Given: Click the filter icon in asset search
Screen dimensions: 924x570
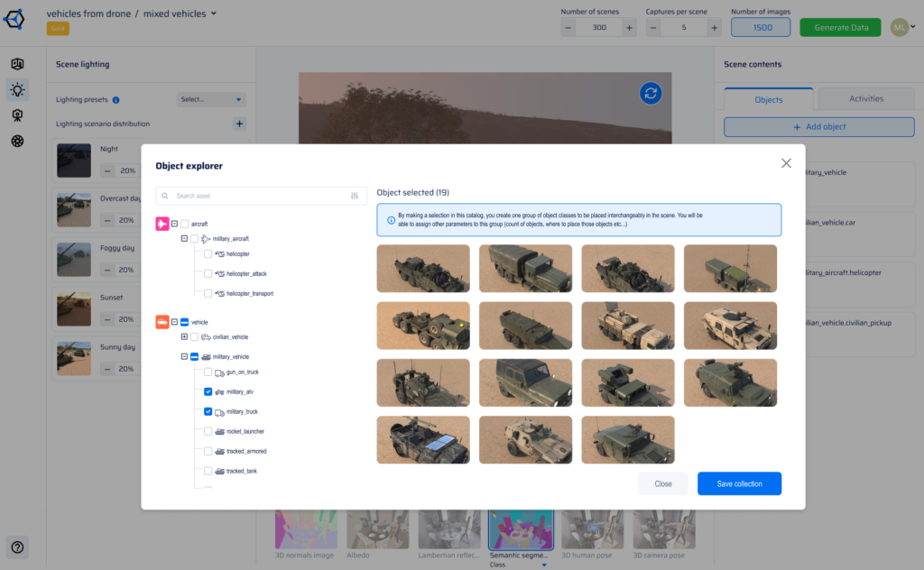Looking at the screenshot, I should (354, 196).
